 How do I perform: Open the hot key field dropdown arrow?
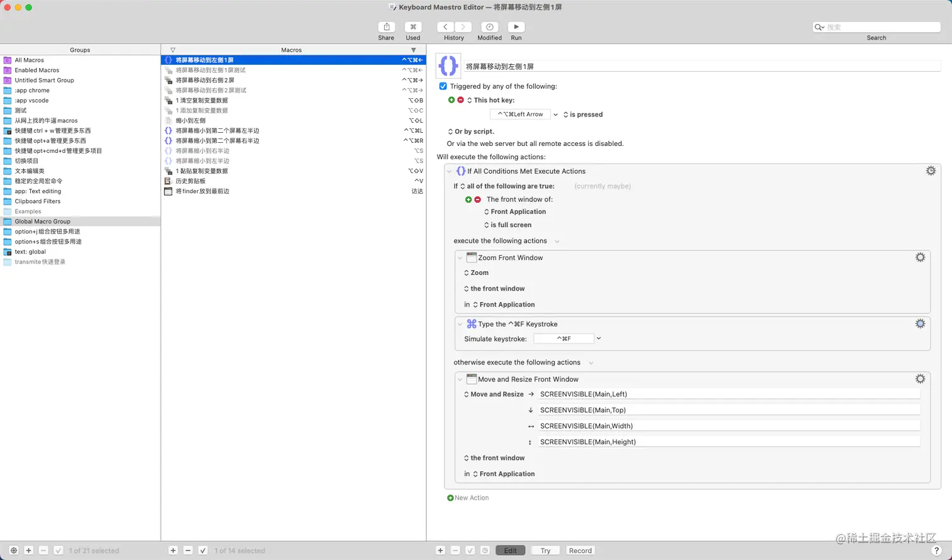555,115
